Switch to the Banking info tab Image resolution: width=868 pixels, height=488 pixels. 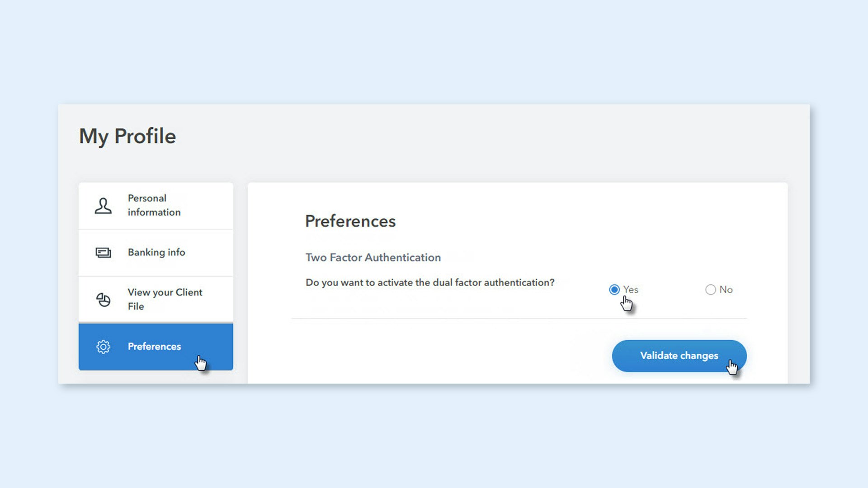click(x=156, y=253)
